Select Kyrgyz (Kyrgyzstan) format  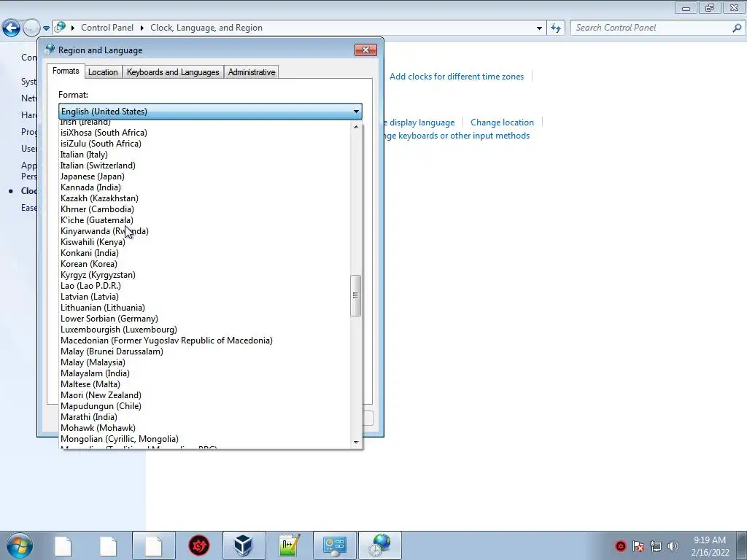(x=205, y=275)
